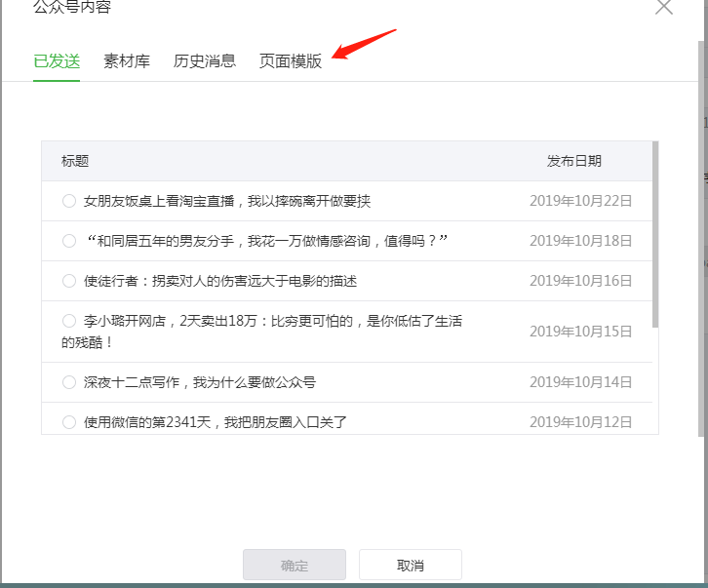708x588 pixels.
Task: Click the date 2019年10月22日 in first row
Action: (581, 201)
